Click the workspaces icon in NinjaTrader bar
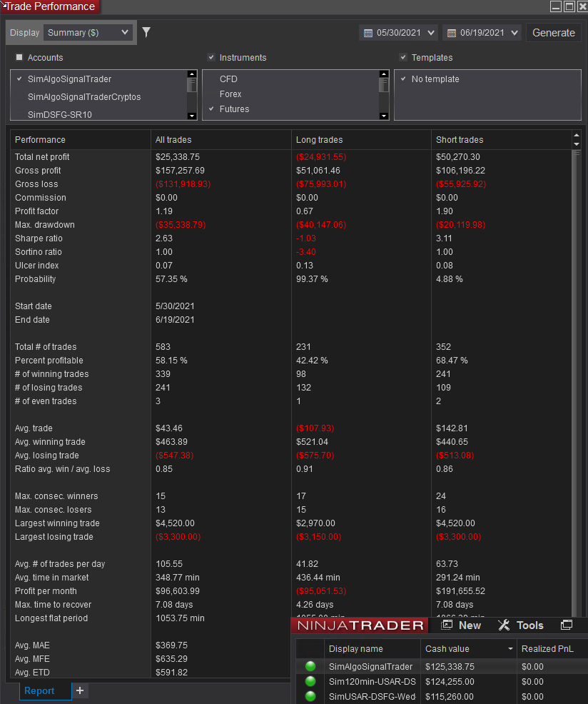The width and height of the screenshot is (588, 704). pyautogui.click(x=567, y=625)
